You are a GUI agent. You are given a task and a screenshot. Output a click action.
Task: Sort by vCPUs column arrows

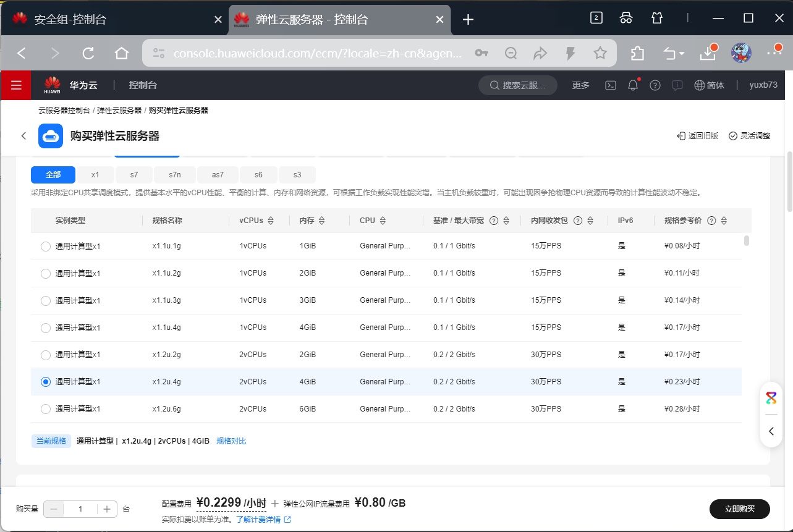(x=271, y=221)
